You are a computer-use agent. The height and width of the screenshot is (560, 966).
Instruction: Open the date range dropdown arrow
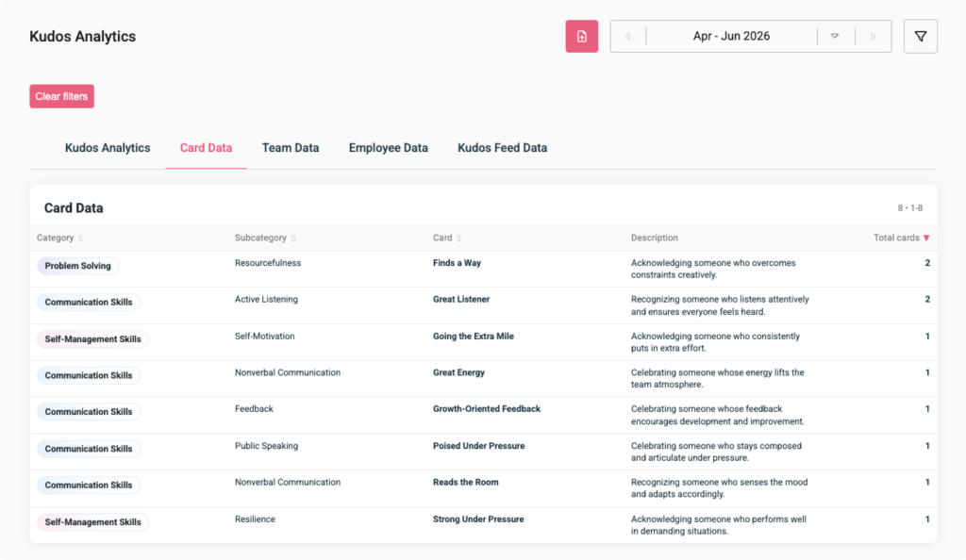coord(835,37)
